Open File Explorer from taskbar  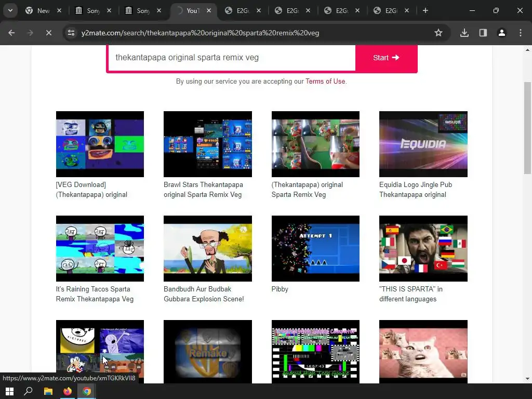tap(48, 391)
